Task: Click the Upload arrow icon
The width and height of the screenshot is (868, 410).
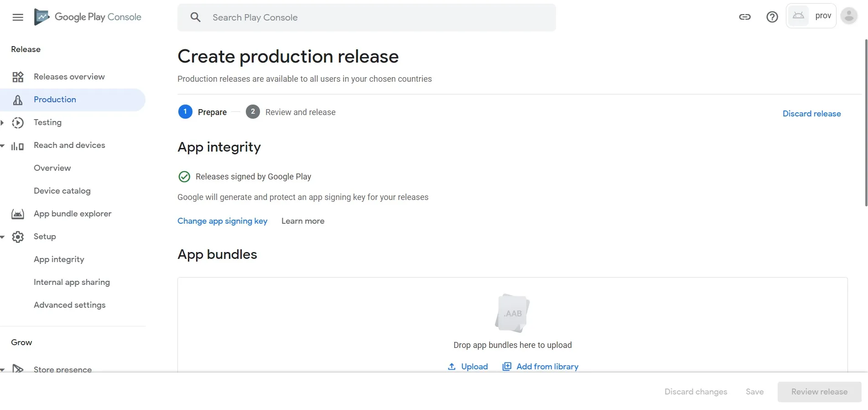Action: tap(452, 367)
